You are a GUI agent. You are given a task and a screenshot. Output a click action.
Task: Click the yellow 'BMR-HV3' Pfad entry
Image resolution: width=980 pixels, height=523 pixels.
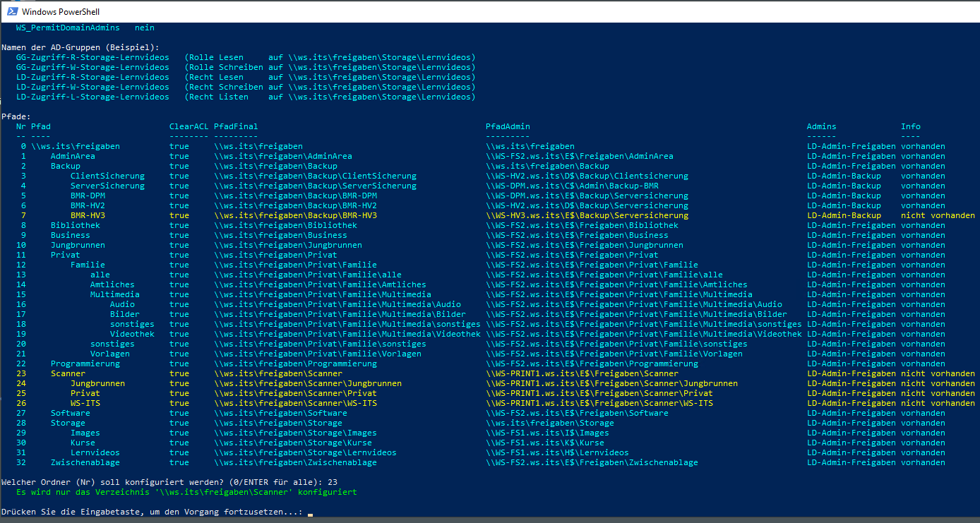coord(88,215)
